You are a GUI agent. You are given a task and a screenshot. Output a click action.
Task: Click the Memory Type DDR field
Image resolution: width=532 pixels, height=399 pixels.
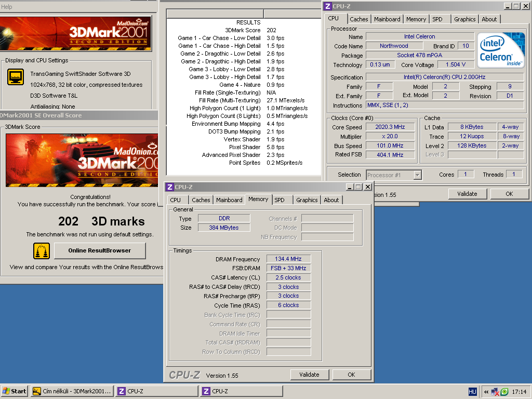pyautogui.click(x=224, y=219)
